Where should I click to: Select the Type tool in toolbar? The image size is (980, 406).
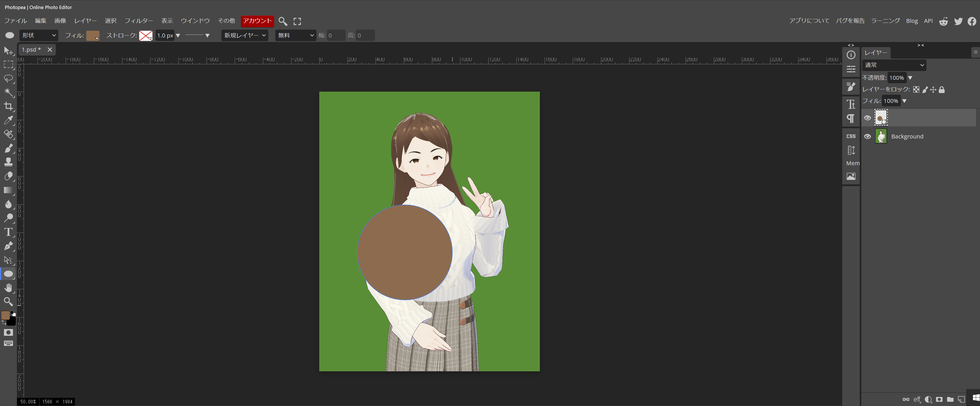[8, 232]
